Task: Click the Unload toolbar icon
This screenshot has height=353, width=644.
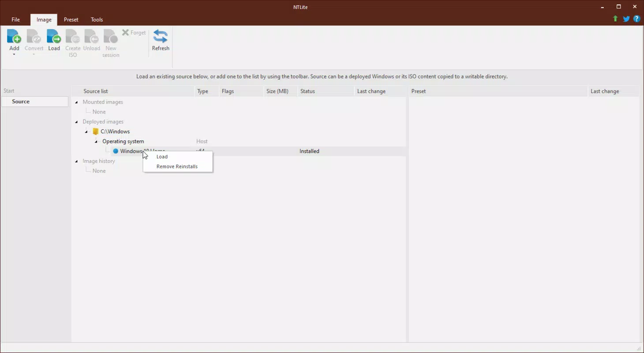Action: 91,36
